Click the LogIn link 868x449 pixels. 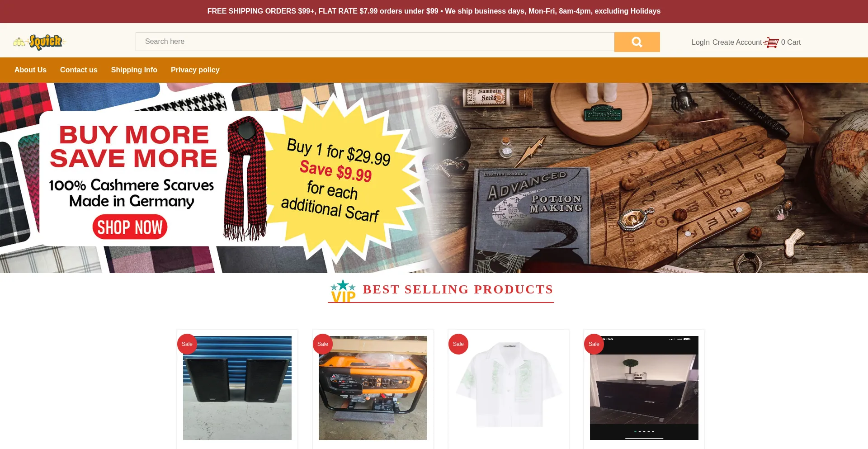700,43
